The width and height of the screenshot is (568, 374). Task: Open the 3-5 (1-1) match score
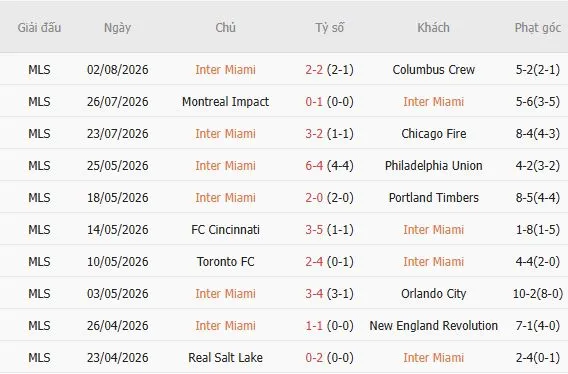coord(329,230)
